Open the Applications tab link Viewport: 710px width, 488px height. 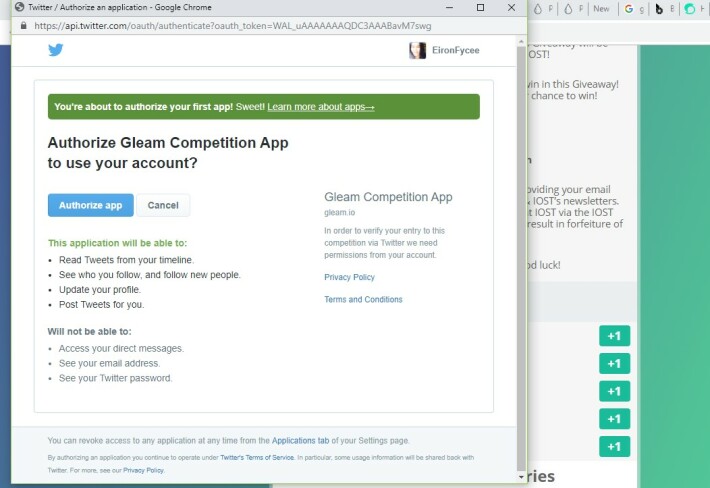(300, 440)
